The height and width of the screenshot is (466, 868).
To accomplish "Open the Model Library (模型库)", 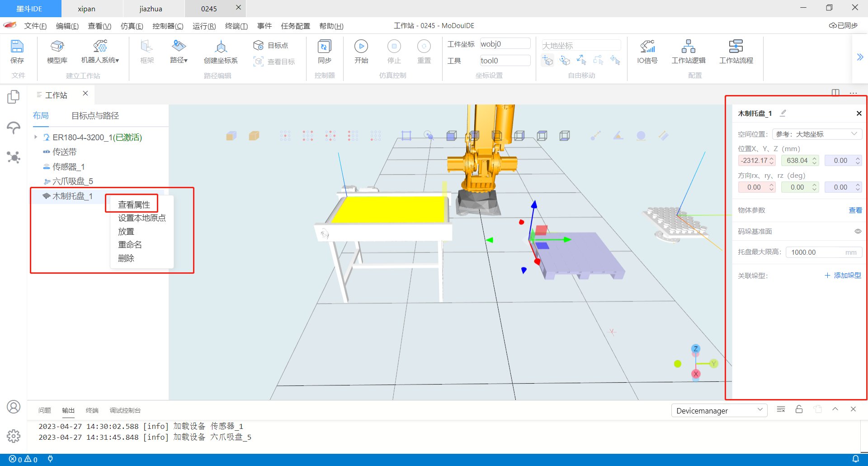I will [57, 47].
